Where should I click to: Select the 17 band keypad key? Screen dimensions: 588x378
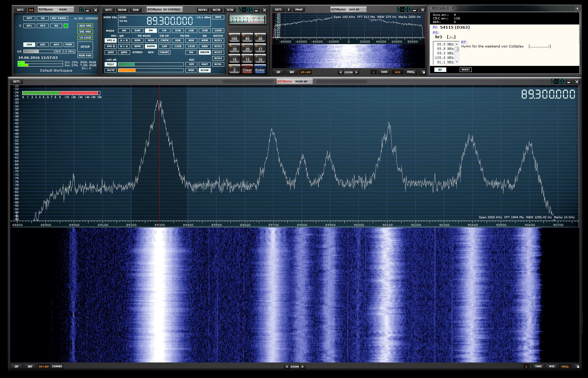click(260, 48)
